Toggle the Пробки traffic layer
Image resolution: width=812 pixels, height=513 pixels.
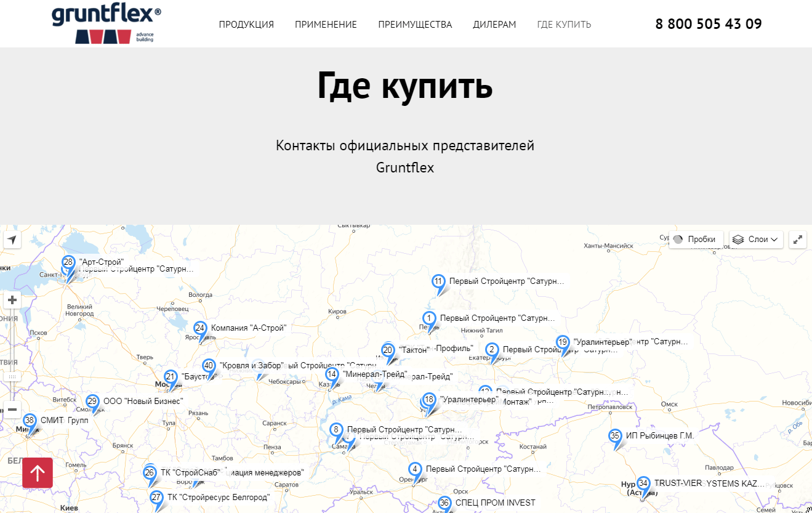coord(696,240)
